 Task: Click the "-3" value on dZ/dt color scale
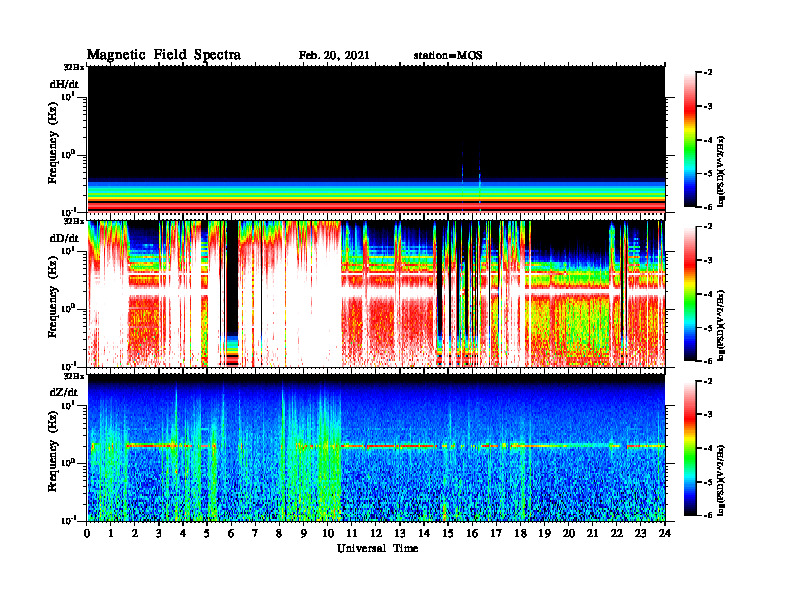coord(708,415)
